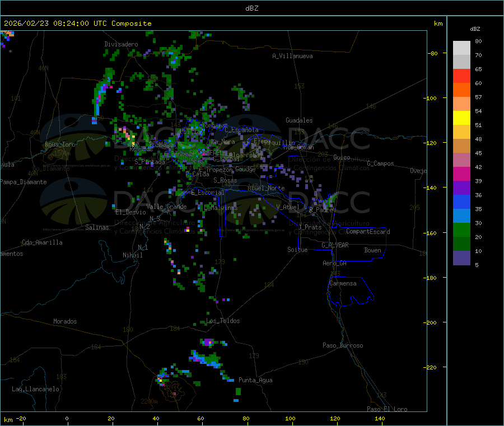Select the 60 dBZ orange swatch

click(x=461, y=90)
